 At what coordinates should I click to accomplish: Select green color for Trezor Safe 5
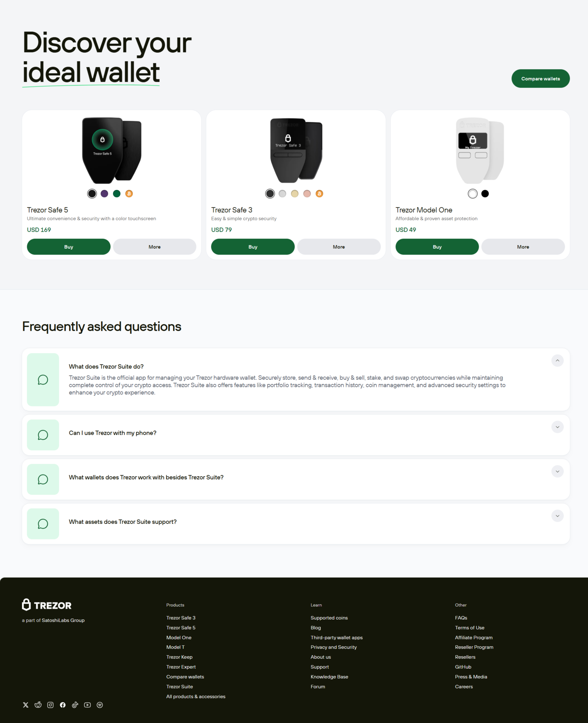pyautogui.click(x=117, y=193)
